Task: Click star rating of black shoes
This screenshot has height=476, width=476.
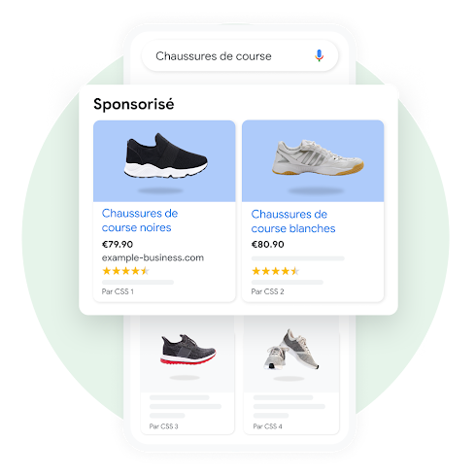Action: tap(125, 271)
